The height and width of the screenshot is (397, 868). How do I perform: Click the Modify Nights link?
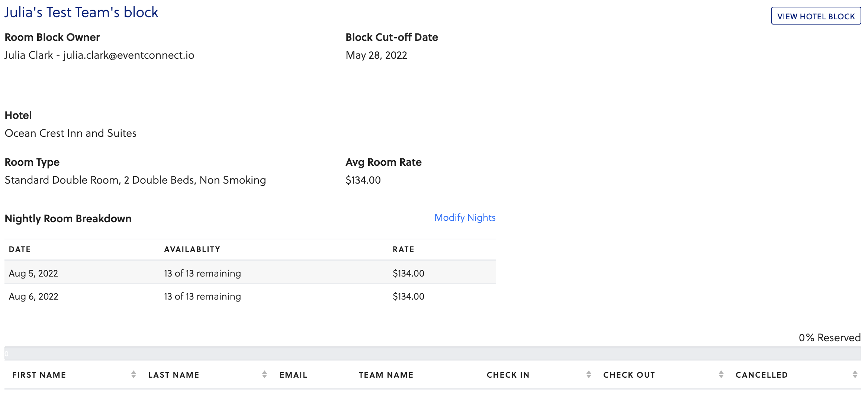[x=465, y=217]
